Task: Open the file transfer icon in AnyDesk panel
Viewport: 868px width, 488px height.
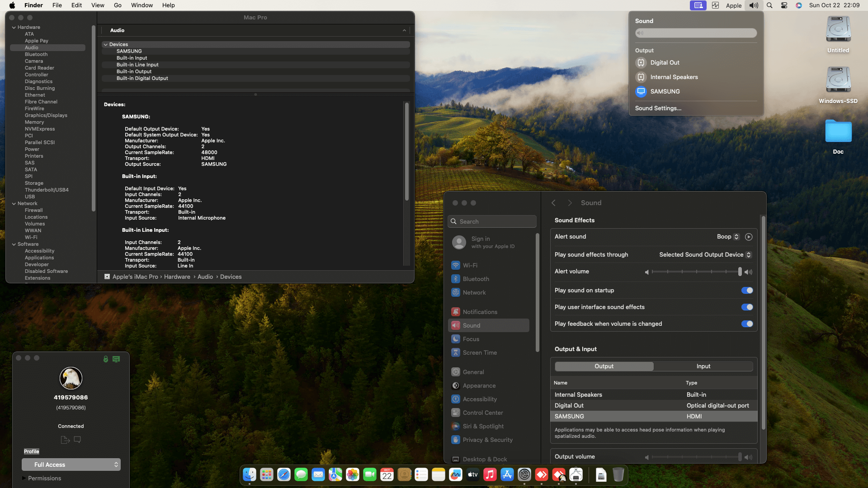Action: click(x=65, y=440)
